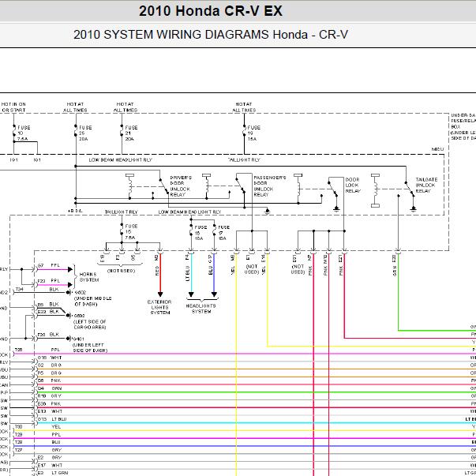Select ground 'G502 (UNDER MIDDLE OF DASH)'
The width and height of the screenshot is (476, 476).
(93, 298)
